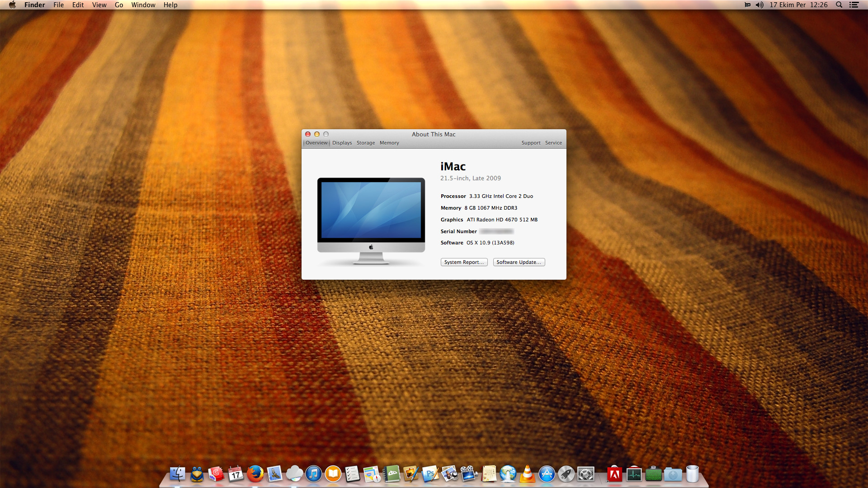Open Activity Monitor from Dock
Viewport: 868px width, 488px height.
point(634,474)
